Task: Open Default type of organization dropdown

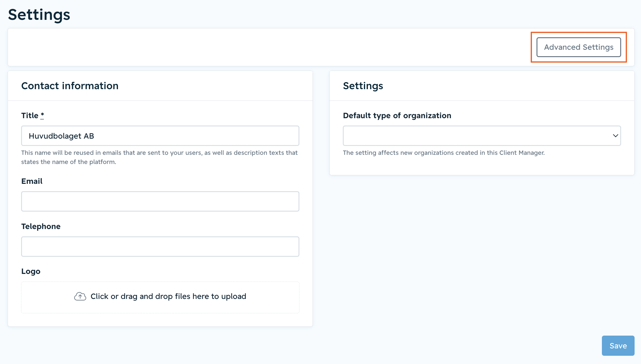Action: [482, 136]
